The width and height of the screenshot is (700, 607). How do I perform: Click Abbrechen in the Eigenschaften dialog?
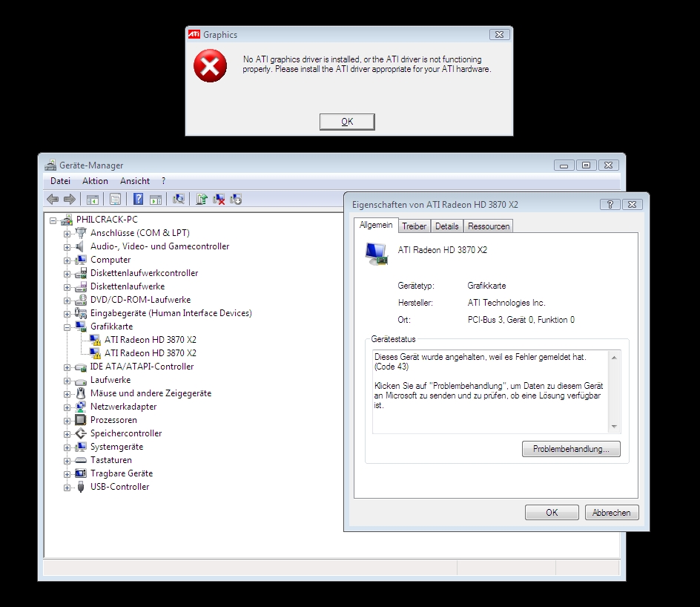(x=612, y=512)
